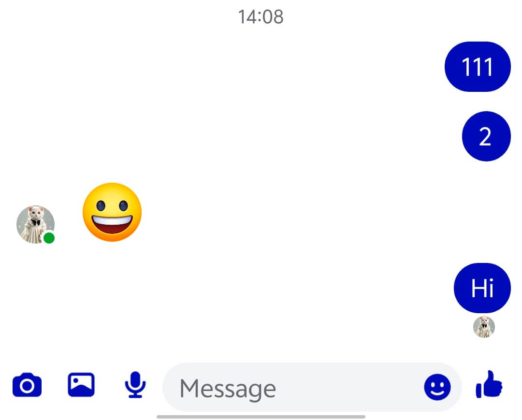Tap the mic icon left of Message field

135,385
